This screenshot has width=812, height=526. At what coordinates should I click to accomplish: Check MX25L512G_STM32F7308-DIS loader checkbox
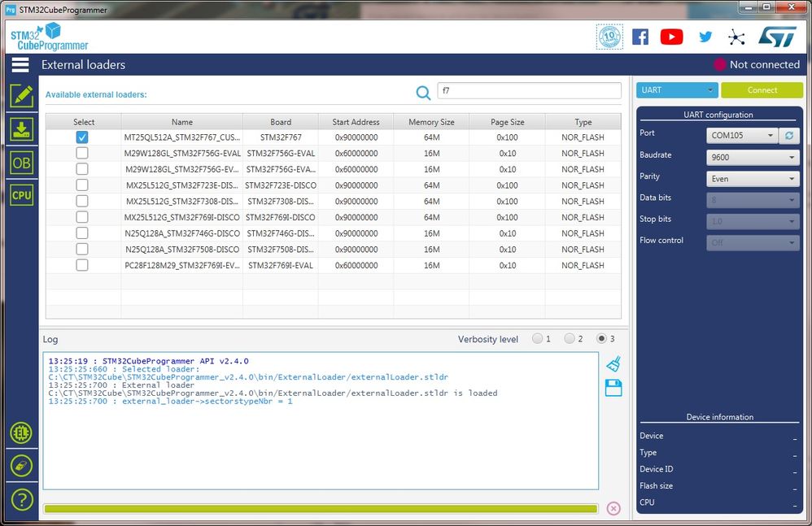click(x=82, y=201)
